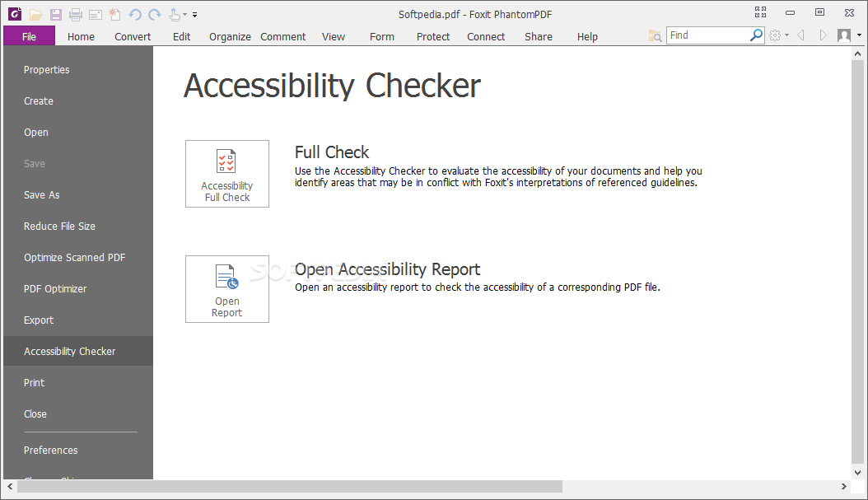The height and width of the screenshot is (500, 868).
Task: Select Reduce File Size in sidebar
Action: coord(78,226)
